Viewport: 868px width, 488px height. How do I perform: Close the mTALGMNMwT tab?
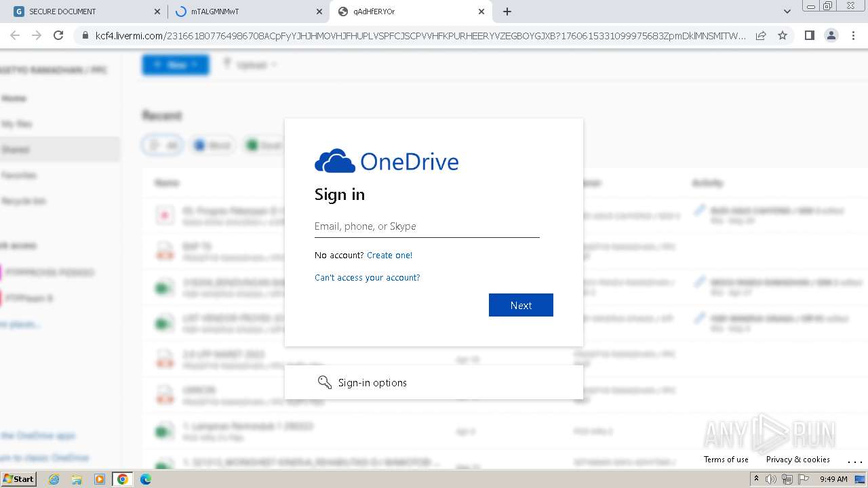[x=319, y=12]
